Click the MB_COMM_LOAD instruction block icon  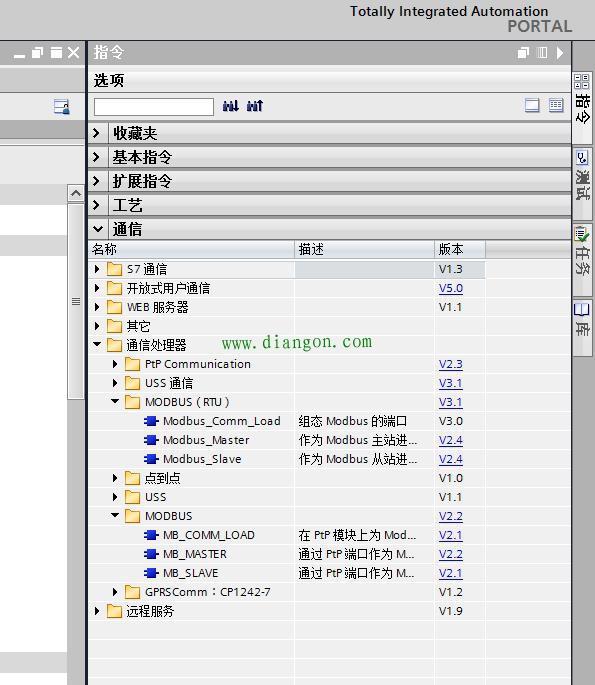pyautogui.click(x=151, y=535)
